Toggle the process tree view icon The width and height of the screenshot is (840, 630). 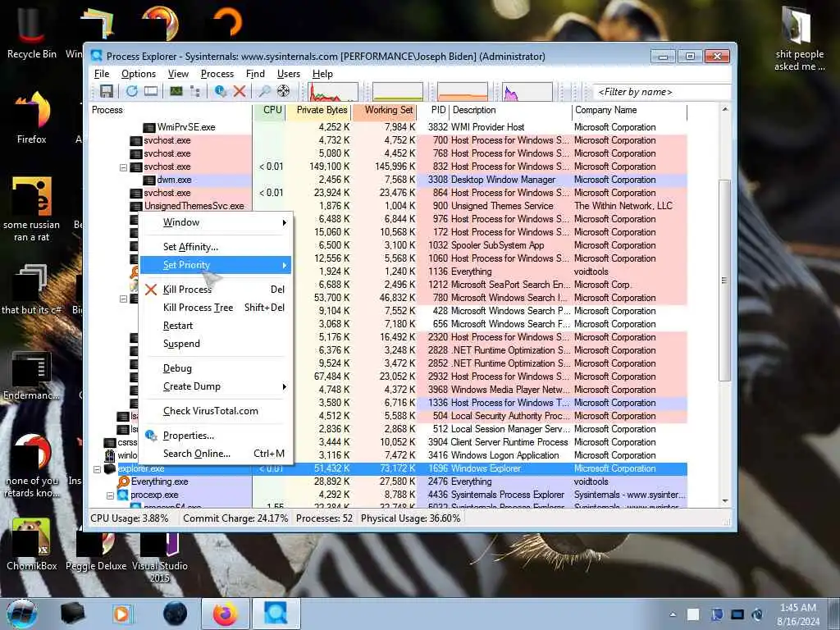195,92
